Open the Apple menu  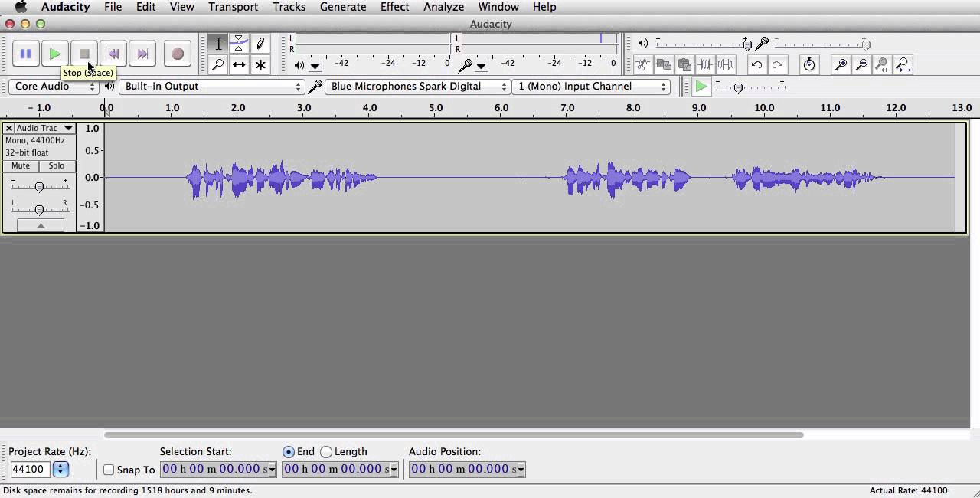21,7
